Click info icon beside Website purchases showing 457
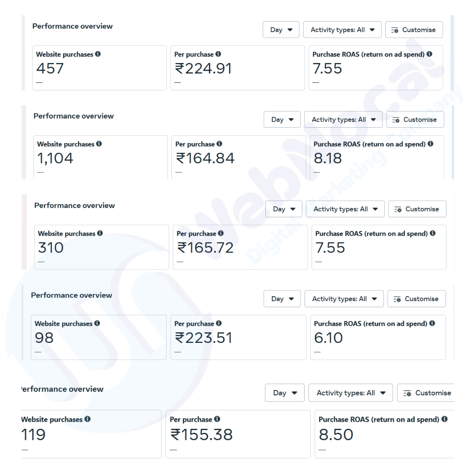Viewport: 476px width, 476px height. [98, 54]
